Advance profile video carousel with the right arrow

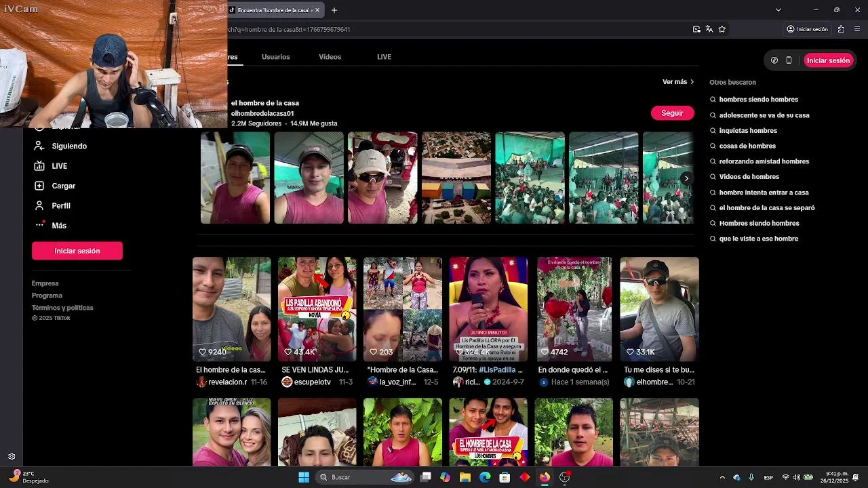tap(686, 179)
